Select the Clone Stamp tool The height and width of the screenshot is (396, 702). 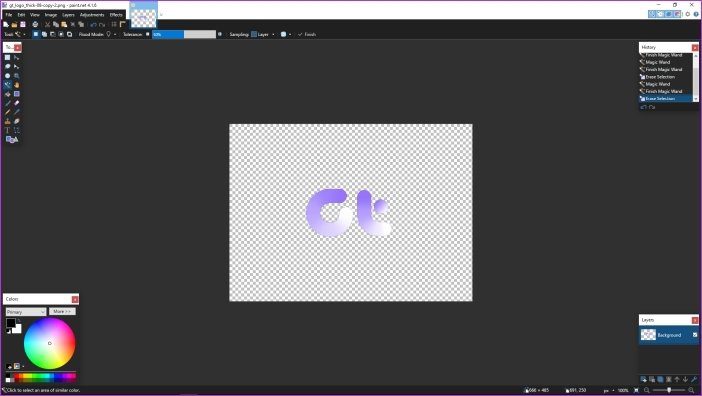(7, 121)
